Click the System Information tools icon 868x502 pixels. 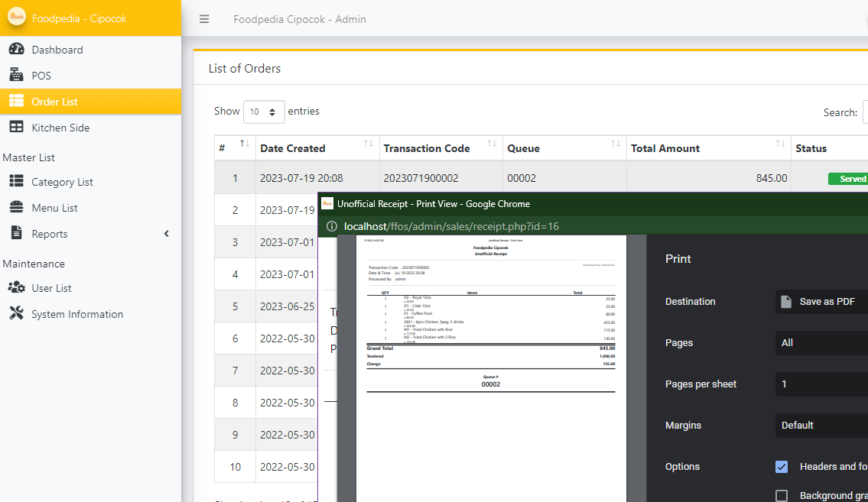[17, 313]
